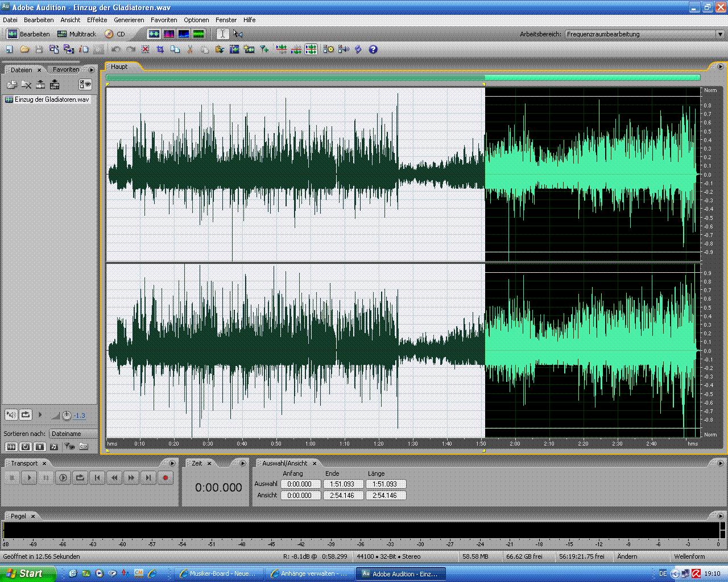Open the Effekte menu
728x582 pixels.
pos(97,20)
